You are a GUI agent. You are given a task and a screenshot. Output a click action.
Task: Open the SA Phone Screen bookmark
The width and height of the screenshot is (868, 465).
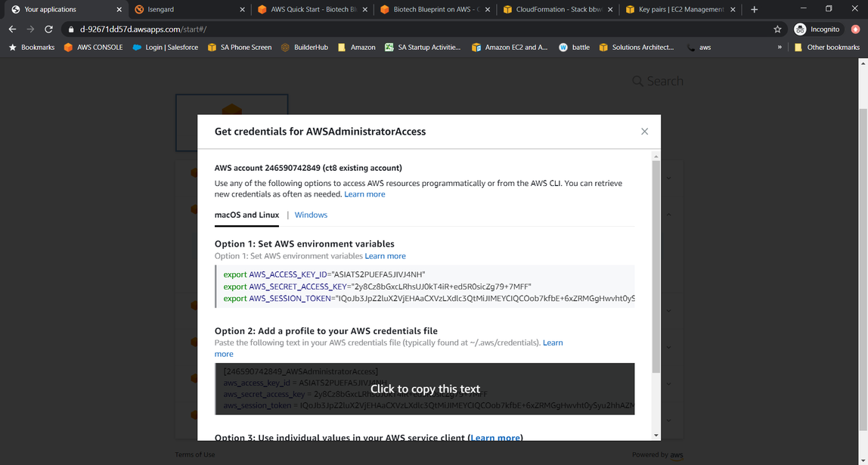(239, 48)
